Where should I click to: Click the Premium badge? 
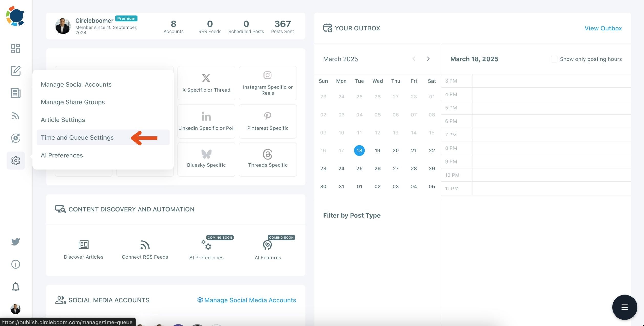click(126, 18)
